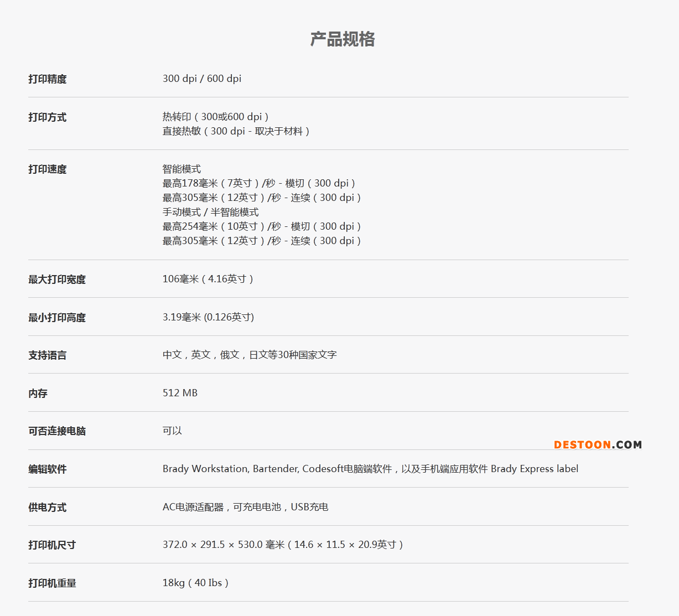Click the 最高254毫米 speed line
This screenshot has height=616, width=679.
point(261,226)
